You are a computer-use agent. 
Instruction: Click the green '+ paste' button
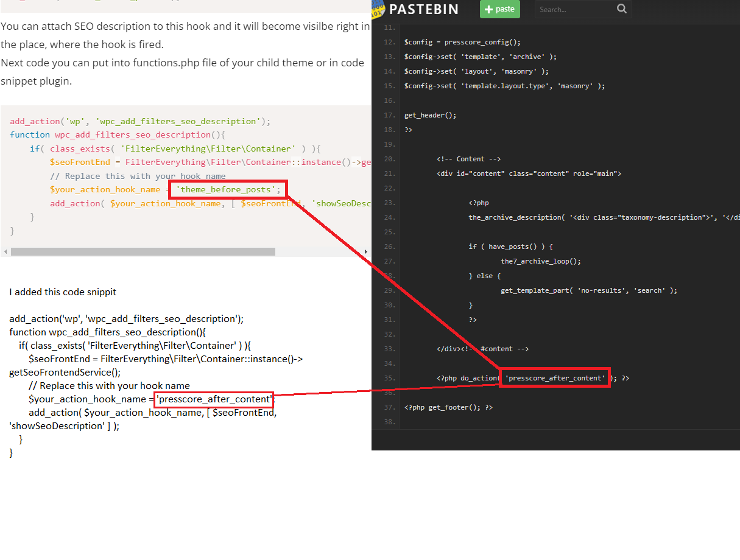pyautogui.click(x=500, y=9)
